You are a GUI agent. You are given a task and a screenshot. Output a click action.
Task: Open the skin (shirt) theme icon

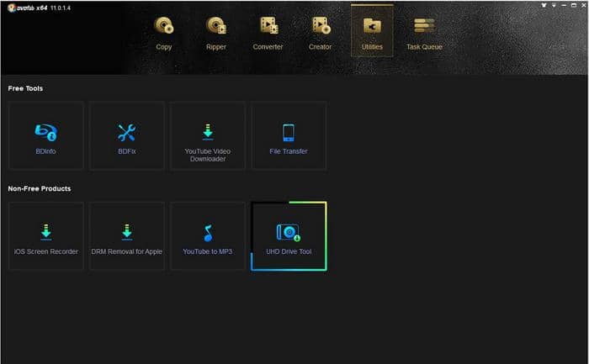[x=544, y=5]
